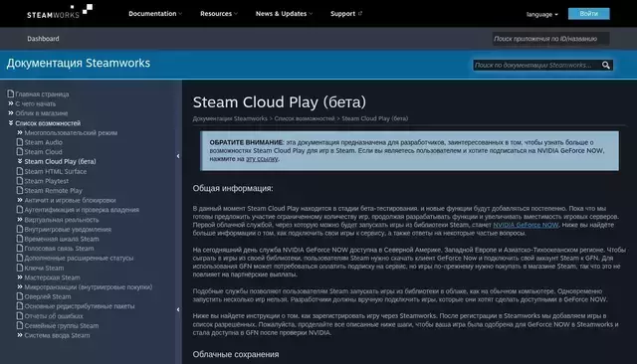Click the Войти login button
The height and width of the screenshot is (364, 637).
click(588, 13)
